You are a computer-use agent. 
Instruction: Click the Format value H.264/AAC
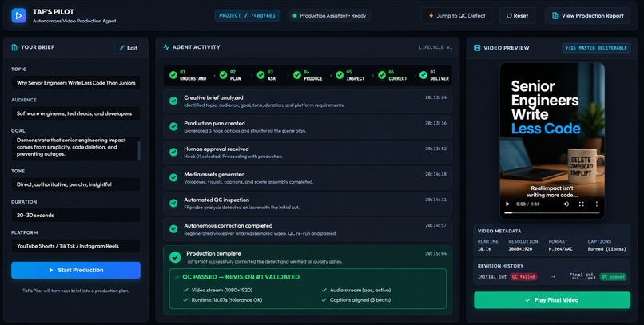pos(563,248)
